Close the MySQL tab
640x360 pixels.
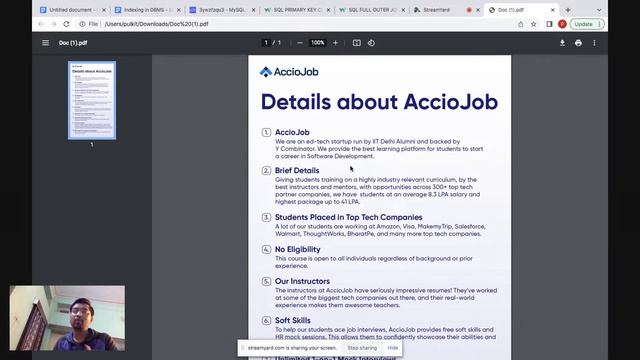253,10
